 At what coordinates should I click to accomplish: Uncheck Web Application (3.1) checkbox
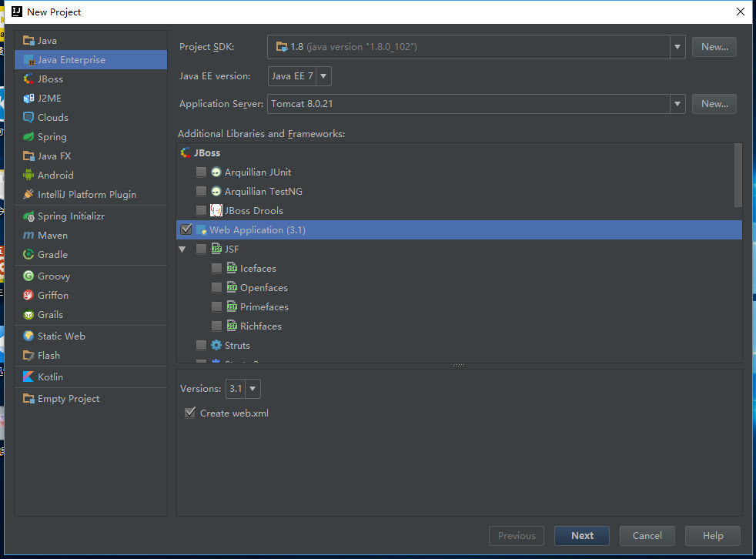point(186,229)
